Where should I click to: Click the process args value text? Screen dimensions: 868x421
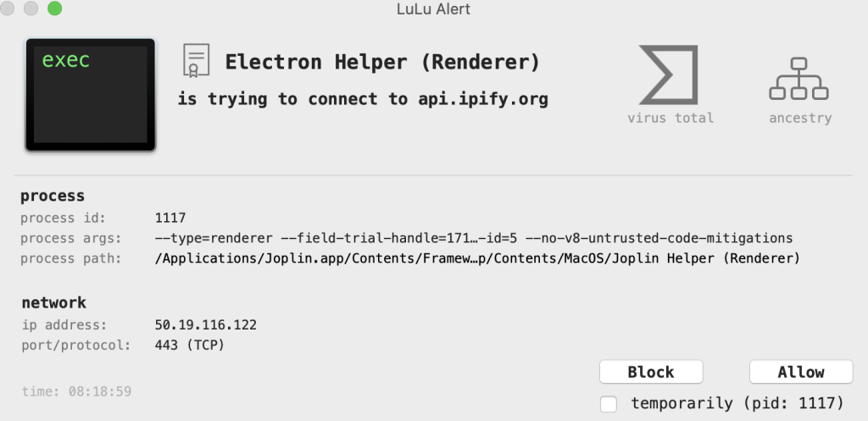(x=474, y=238)
